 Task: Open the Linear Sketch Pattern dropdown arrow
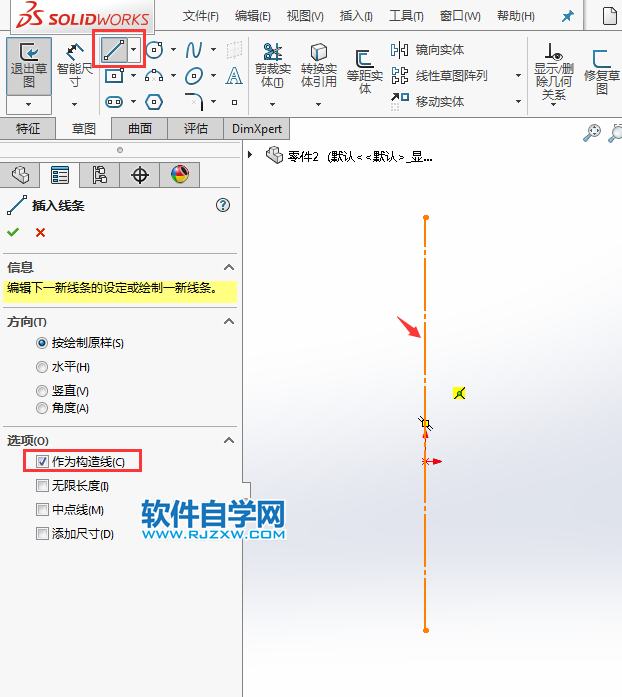[518, 76]
